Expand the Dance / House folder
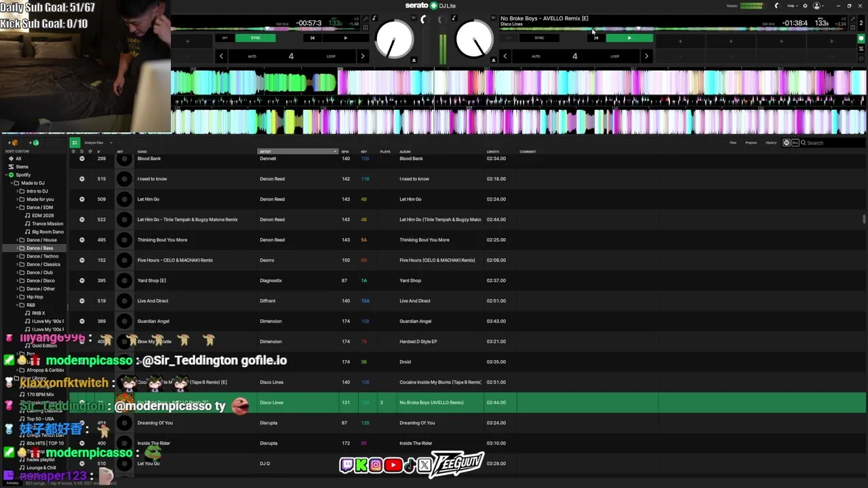 pyautogui.click(x=17, y=240)
